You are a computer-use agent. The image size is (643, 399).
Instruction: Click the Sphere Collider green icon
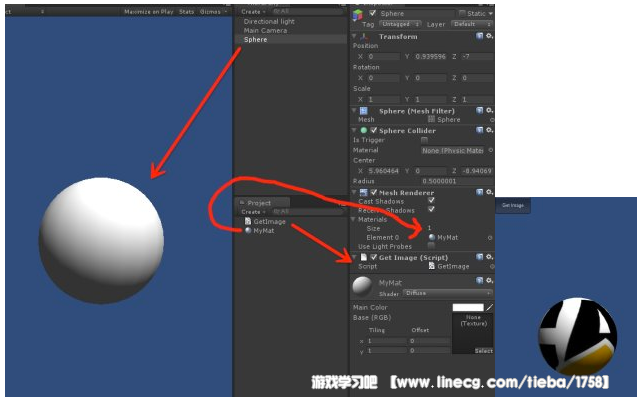coord(363,130)
